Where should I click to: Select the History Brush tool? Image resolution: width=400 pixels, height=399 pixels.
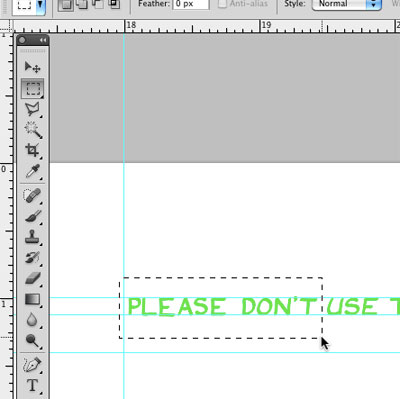32,258
